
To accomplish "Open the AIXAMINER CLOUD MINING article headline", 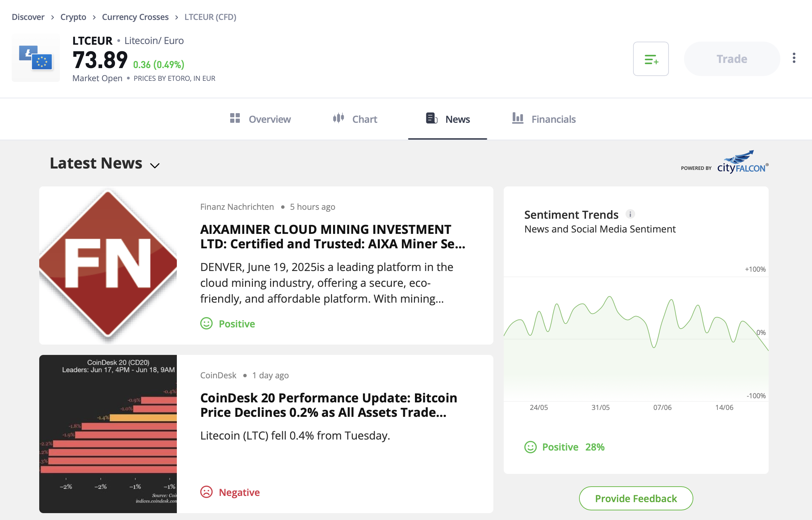I will 333,237.
